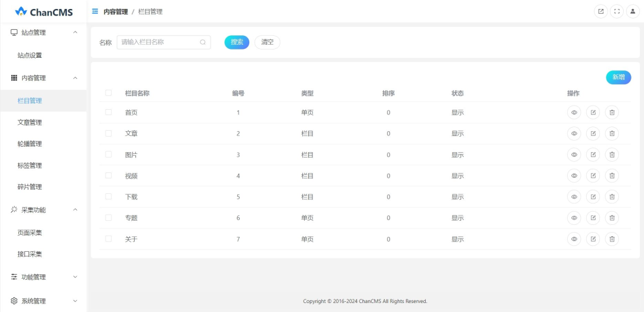Go to 轮播管理 in the sidebar
This screenshot has height=312, width=644.
point(30,144)
